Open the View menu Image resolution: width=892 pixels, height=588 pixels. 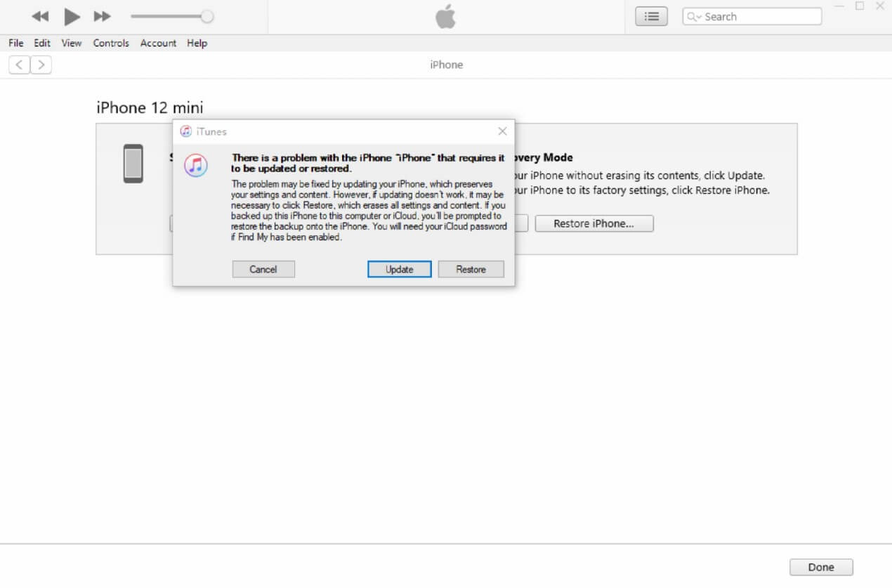click(72, 43)
